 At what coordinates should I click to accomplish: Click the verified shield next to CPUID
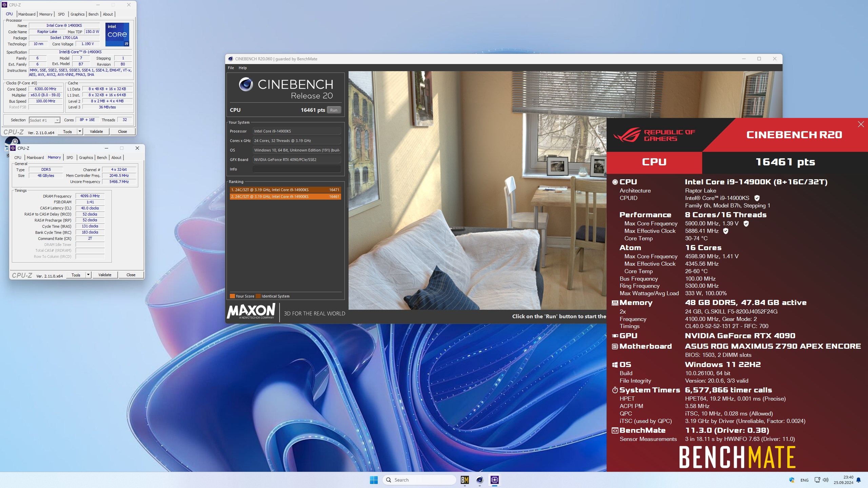(757, 198)
